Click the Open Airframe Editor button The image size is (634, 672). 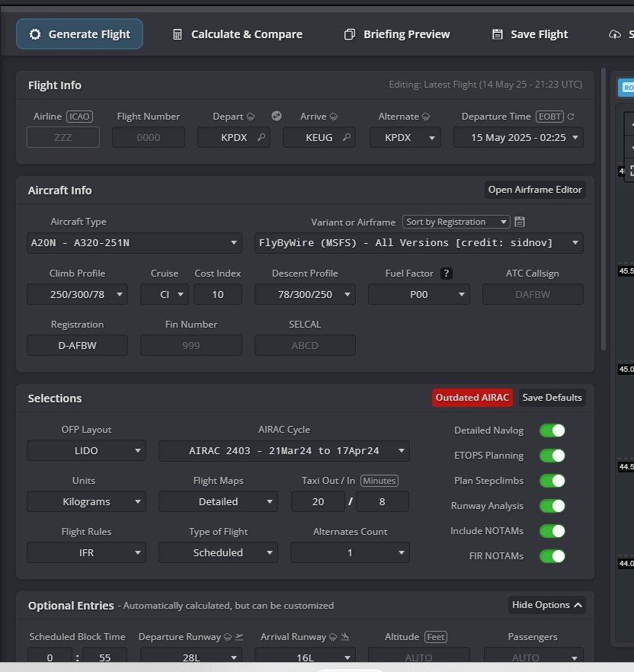click(535, 190)
